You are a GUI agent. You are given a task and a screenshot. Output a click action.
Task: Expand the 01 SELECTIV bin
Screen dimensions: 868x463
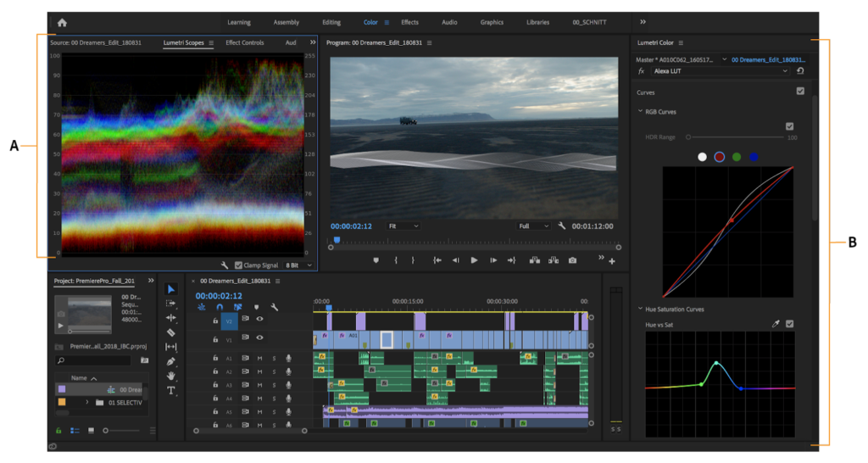coord(87,402)
